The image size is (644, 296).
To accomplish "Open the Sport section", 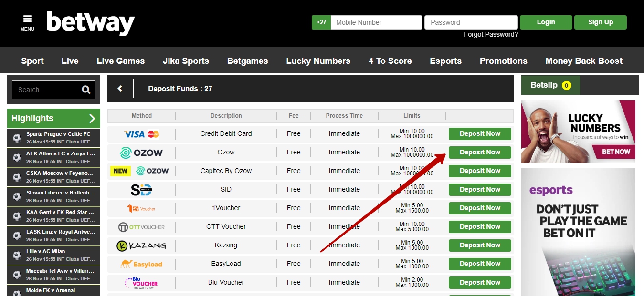I will (32, 61).
